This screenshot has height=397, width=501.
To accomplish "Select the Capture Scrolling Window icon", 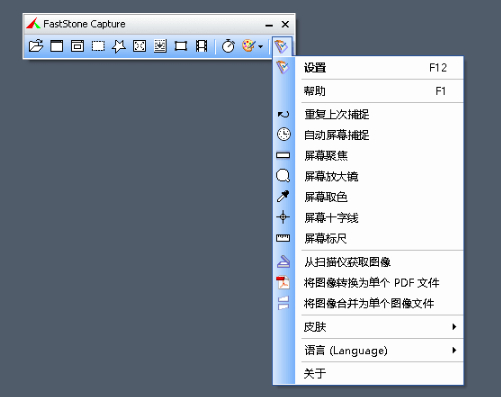I will (160, 46).
